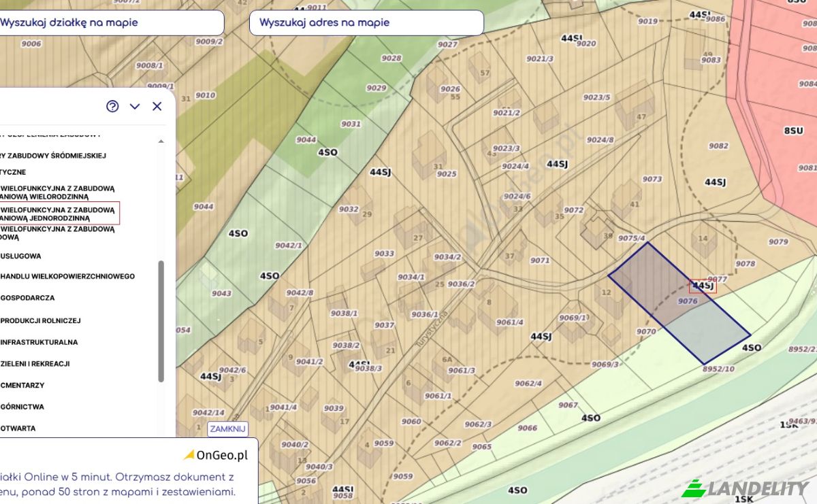Collapse the legend panel with the chevron
The height and width of the screenshot is (504, 817).
click(135, 106)
